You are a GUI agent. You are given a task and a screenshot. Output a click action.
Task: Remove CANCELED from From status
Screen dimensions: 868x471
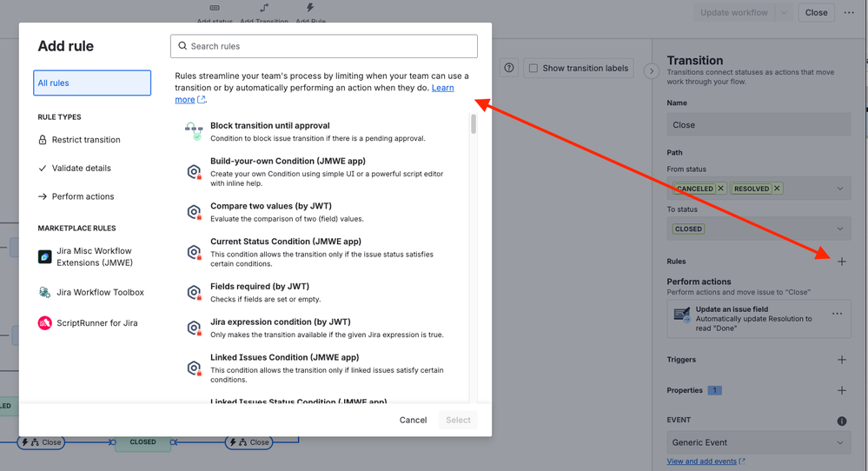(721, 189)
